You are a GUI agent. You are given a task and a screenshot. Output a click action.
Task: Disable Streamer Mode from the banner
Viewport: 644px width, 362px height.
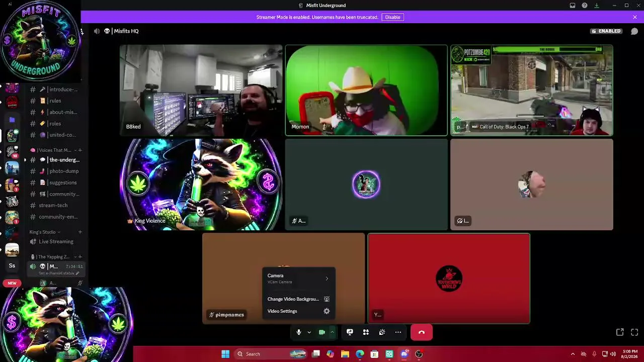(x=392, y=17)
